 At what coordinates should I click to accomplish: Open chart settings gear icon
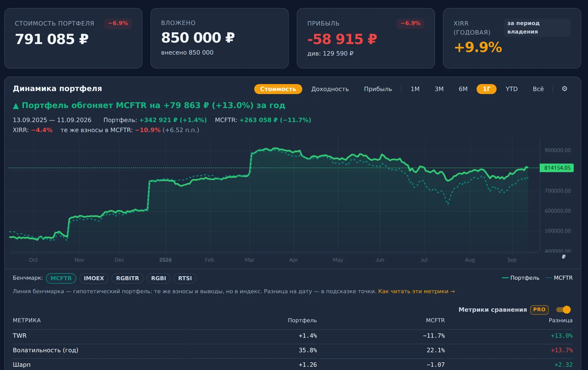(564, 89)
